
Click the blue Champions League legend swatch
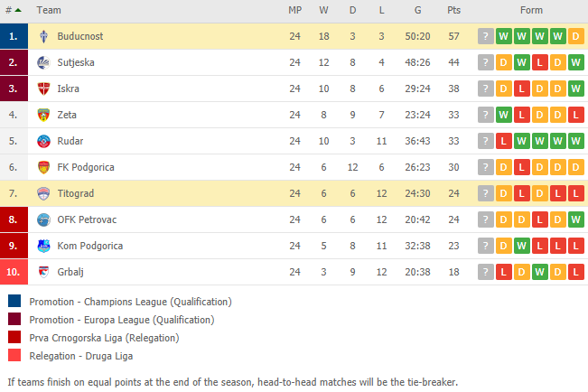[x=14, y=301]
